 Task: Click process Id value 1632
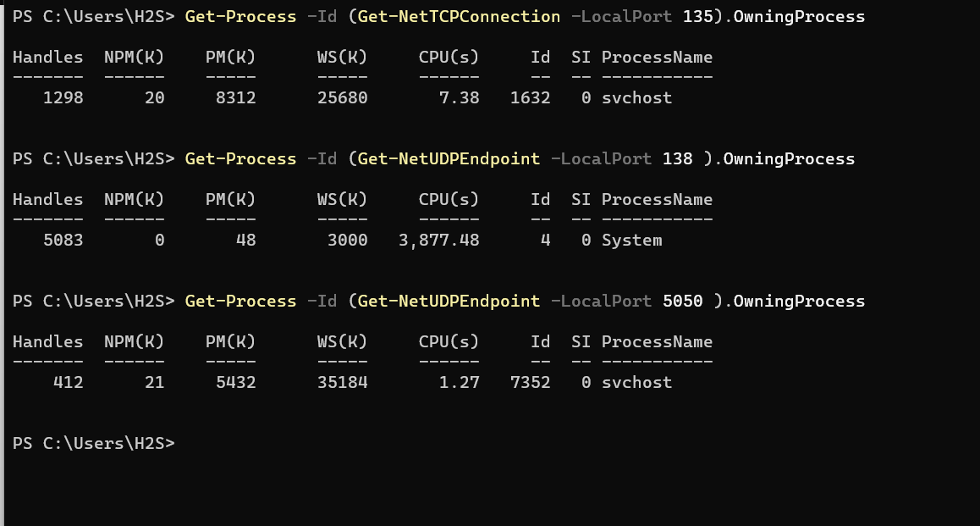(530, 98)
